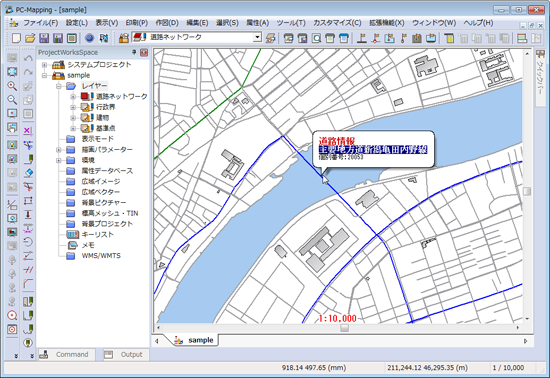Select the eraser tool icon
The width and height of the screenshot is (550, 378).
(28, 173)
